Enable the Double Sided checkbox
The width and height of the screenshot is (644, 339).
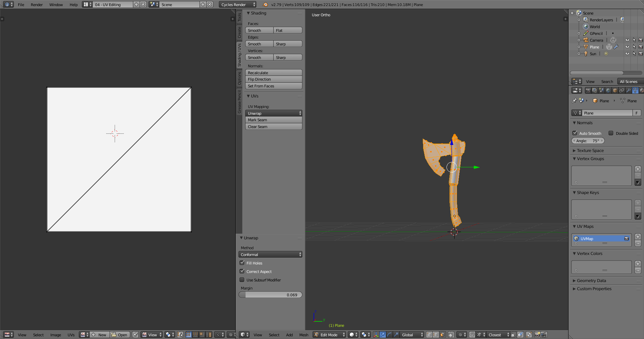tap(611, 133)
